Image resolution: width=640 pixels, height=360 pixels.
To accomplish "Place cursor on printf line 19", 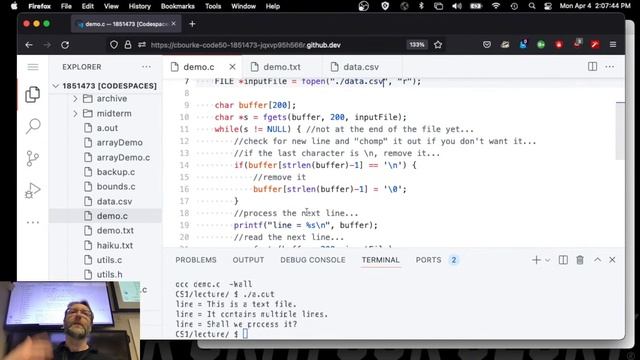I will [x=306, y=225].
